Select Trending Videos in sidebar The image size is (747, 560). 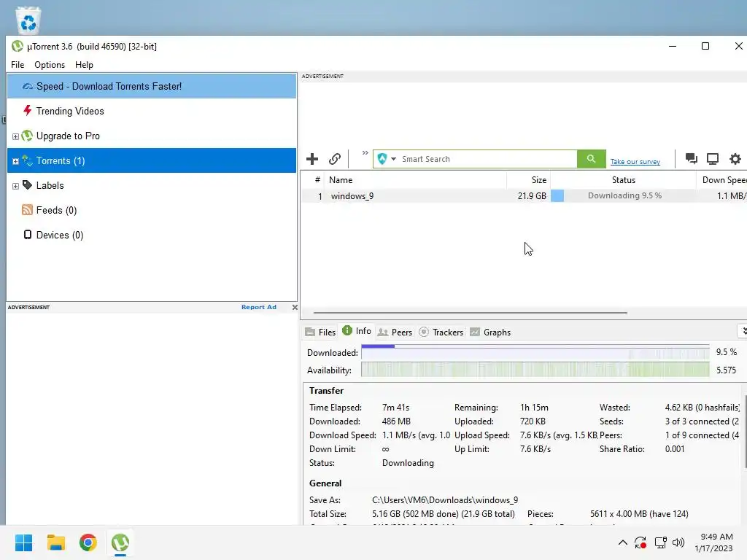[152, 111]
